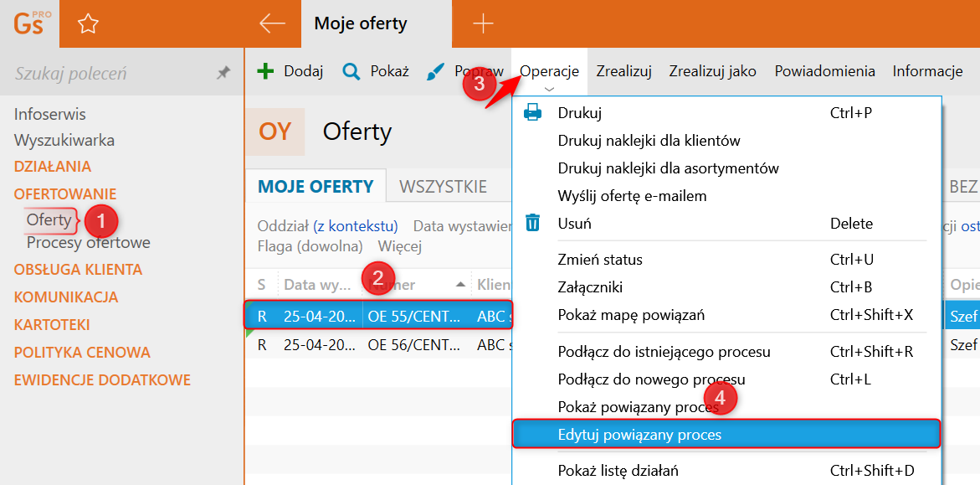
Task: Click the brush Popraw icon
Action: [436, 71]
